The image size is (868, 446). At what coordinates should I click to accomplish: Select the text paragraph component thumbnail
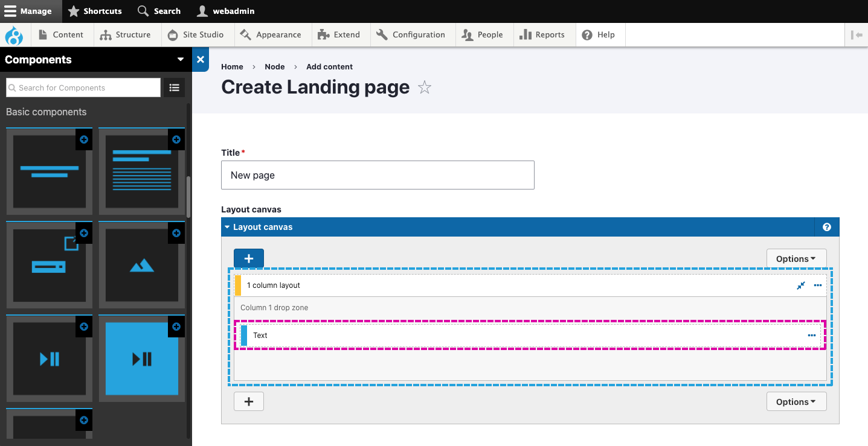coord(142,171)
